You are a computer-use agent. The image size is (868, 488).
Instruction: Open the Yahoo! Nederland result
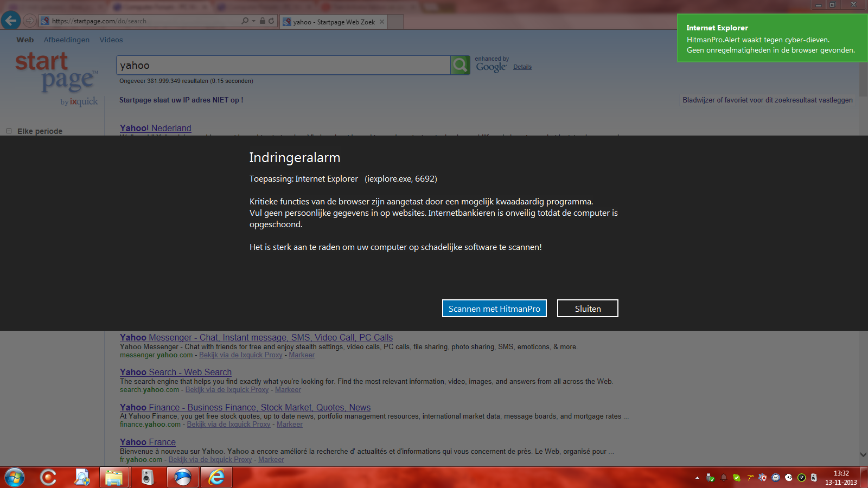(156, 128)
